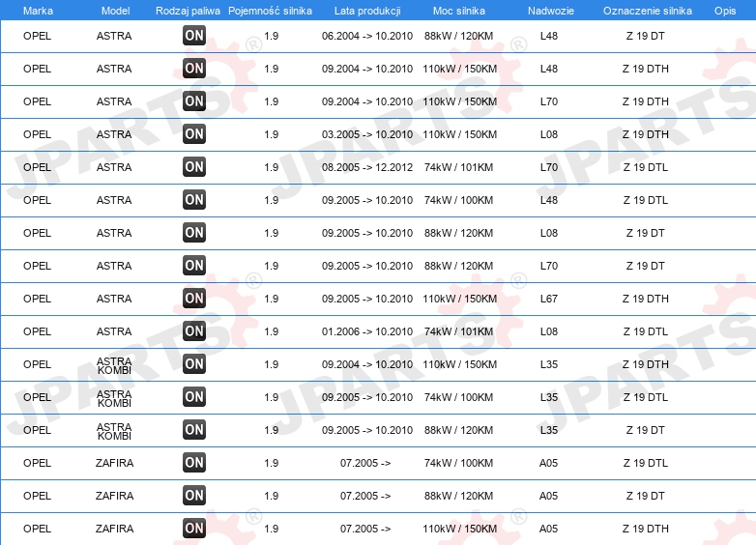Click the ON badge in the 09.2004 Astra L70 row
The width and height of the screenshot is (756, 545).
pyautogui.click(x=194, y=101)
